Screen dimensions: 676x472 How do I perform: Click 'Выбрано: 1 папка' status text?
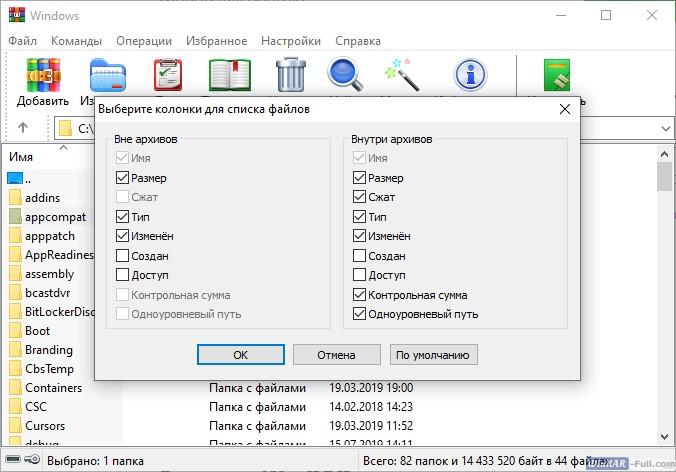pos(95,460)
